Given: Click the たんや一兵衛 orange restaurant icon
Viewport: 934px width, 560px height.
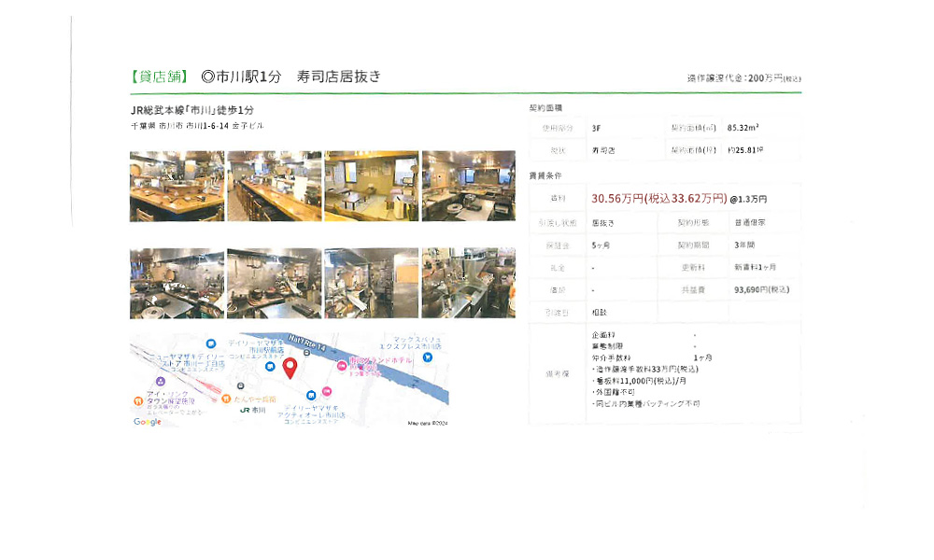Looking at the screenshot, I should 226,397.
